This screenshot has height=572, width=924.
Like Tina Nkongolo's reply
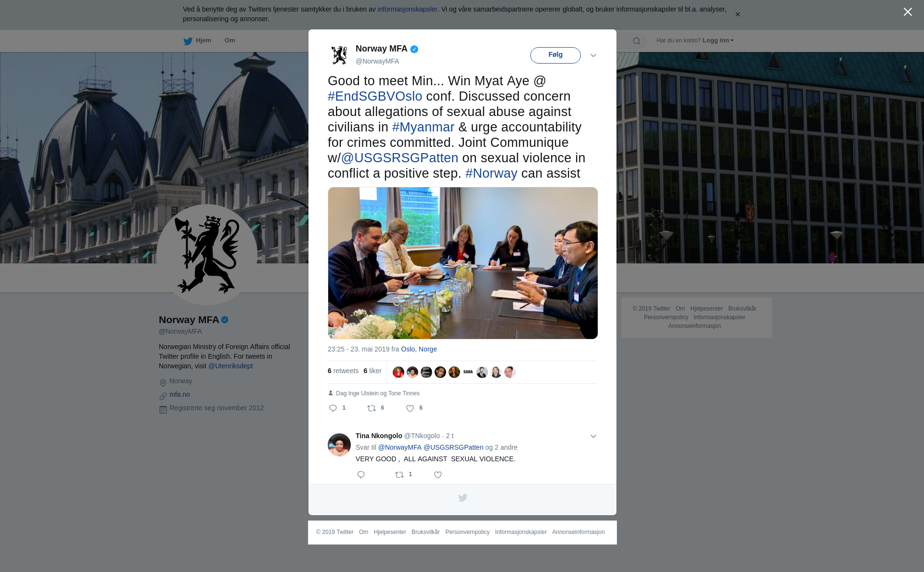click(438, 475)
